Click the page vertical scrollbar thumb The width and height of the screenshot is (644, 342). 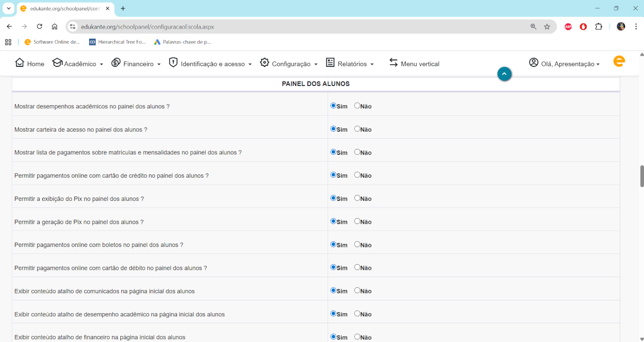(x=642, y=176)
